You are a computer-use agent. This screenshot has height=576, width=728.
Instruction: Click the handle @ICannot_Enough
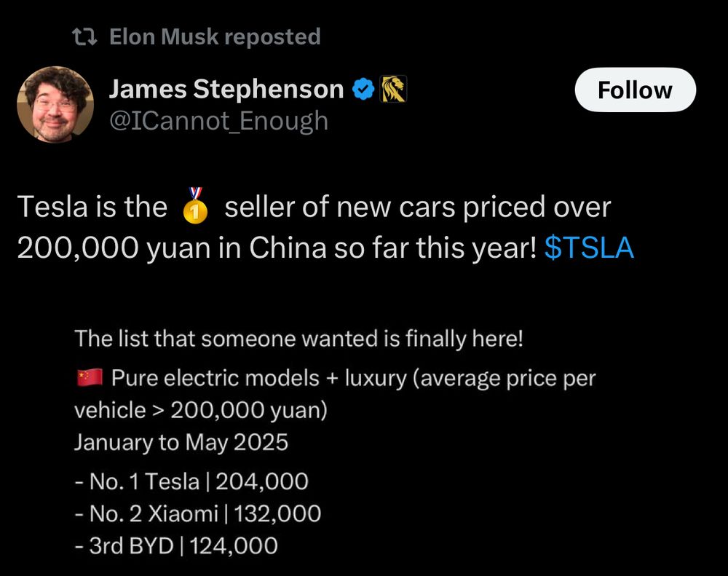[x=218, y=120]
